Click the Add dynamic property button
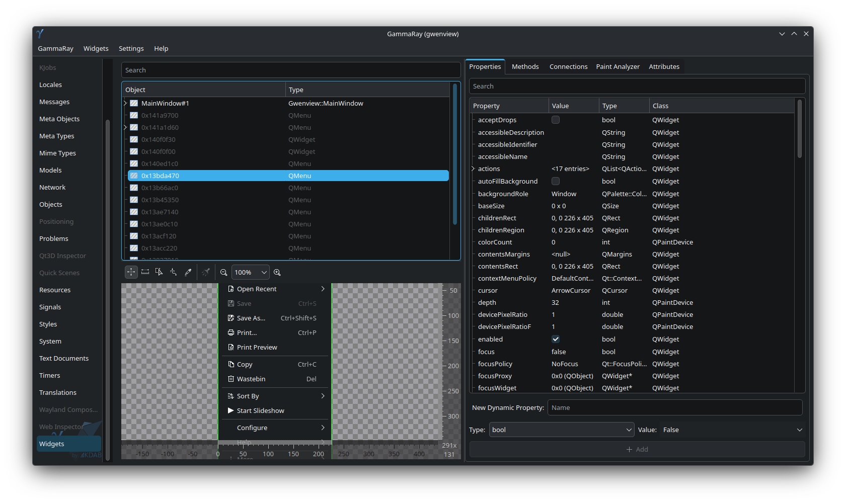 point(637,449)
